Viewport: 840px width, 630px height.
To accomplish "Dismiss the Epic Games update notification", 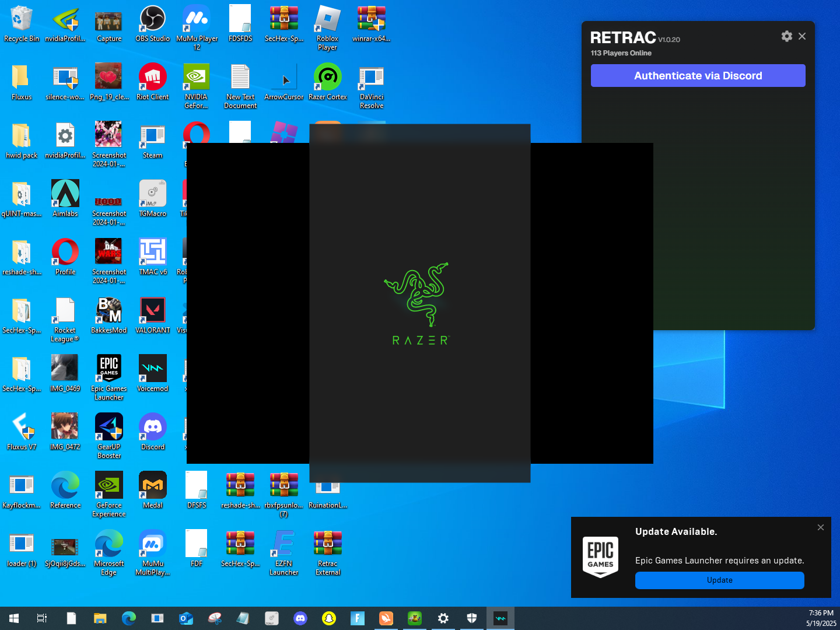I will pos(820,527).
